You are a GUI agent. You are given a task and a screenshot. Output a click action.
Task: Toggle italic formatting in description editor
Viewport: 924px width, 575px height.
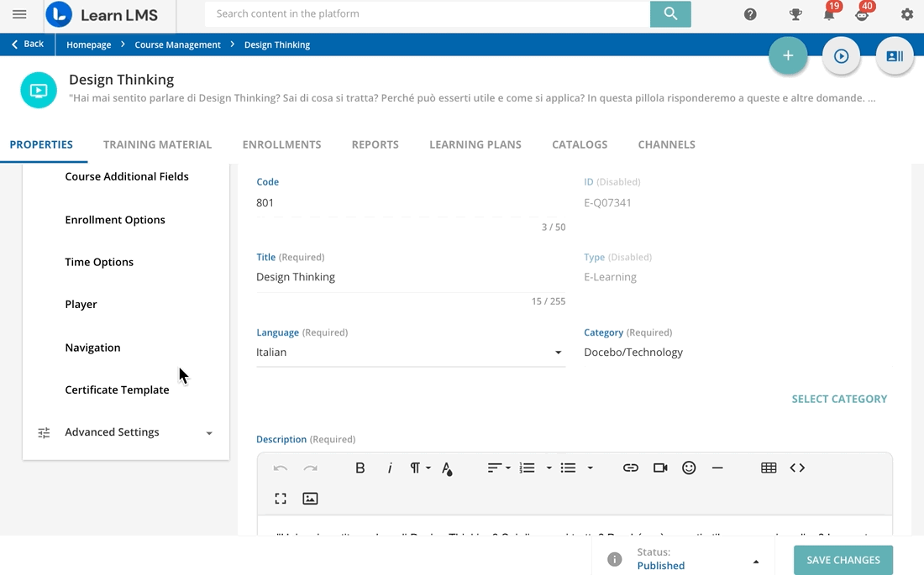[x=390, y=468]
